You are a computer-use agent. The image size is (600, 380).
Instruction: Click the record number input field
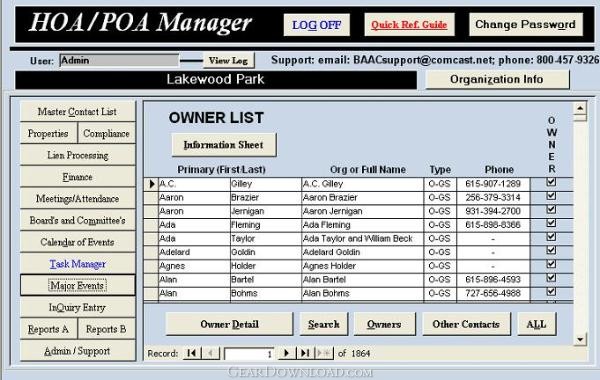tap(249, 354)
